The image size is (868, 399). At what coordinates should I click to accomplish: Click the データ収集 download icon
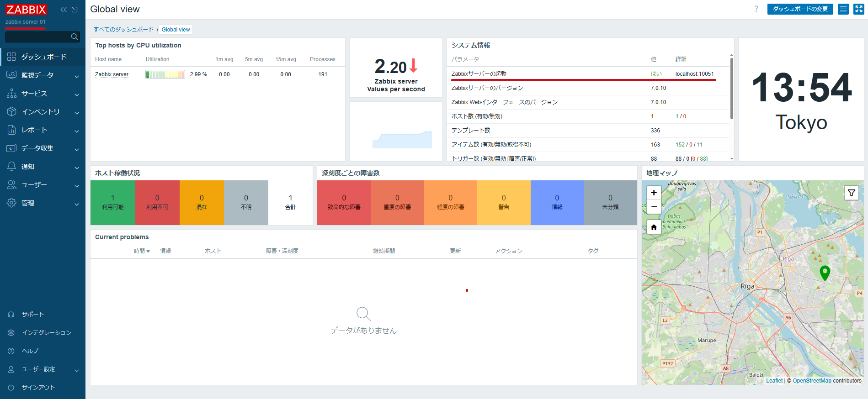(x=11, y=148)
